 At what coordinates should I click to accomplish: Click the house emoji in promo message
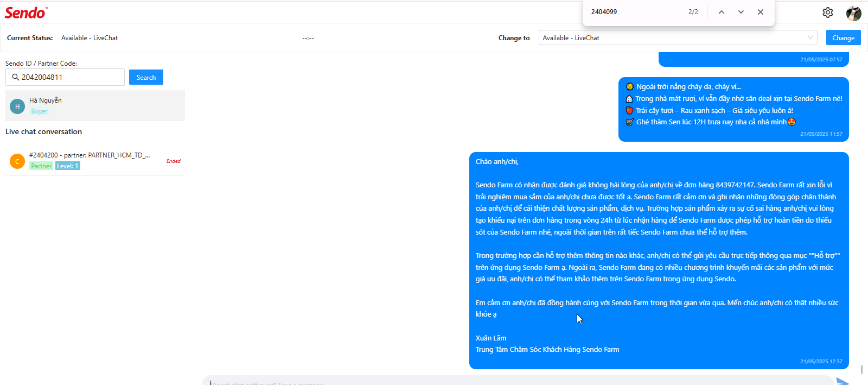pyautogui.click(x=629, y=99)
